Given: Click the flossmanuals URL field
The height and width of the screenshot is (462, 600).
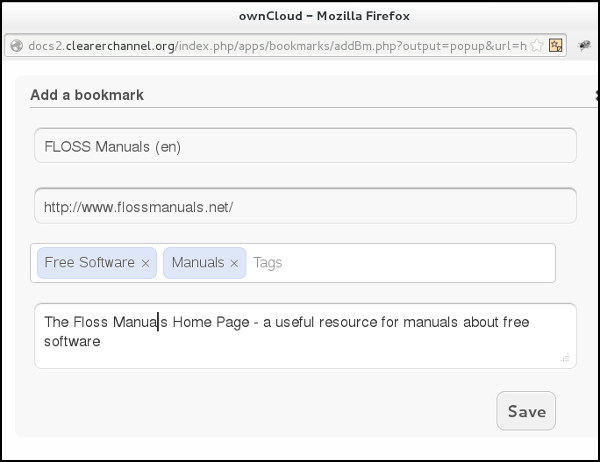Looking at the screenshot, I should click(305, 207).
